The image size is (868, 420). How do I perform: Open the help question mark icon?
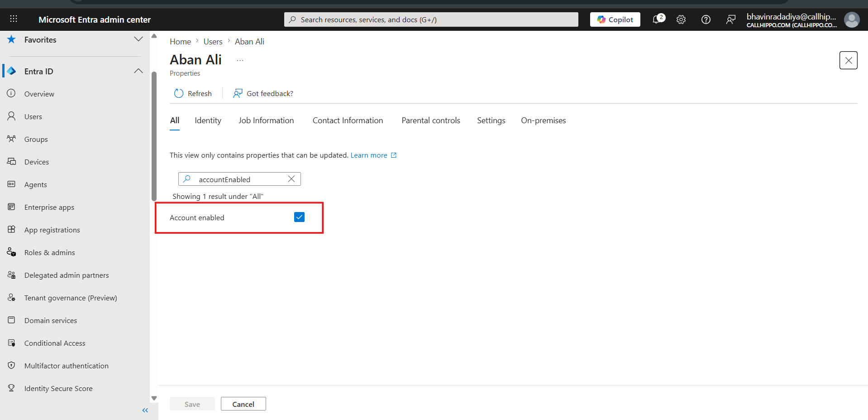pos(706,19)
